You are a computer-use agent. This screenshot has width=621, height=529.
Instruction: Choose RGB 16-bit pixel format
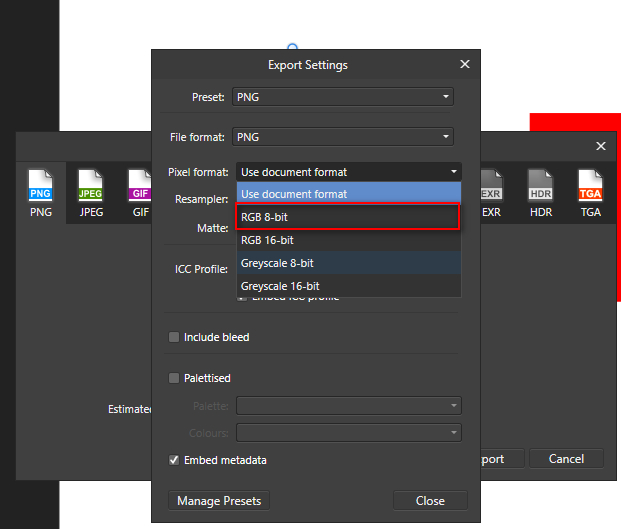pos(349,240)
